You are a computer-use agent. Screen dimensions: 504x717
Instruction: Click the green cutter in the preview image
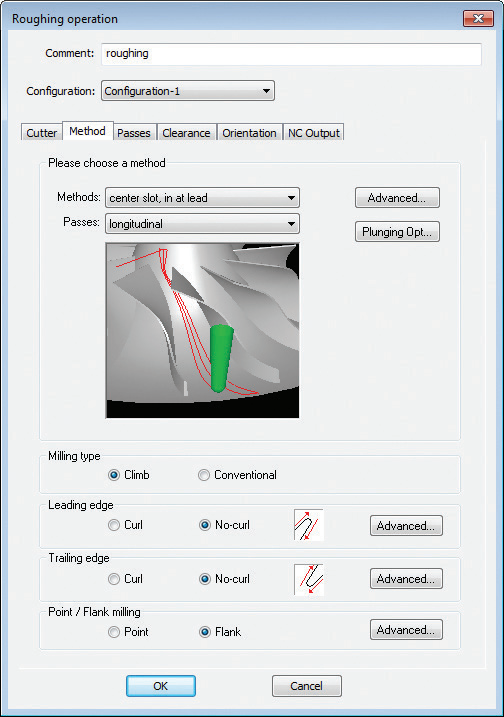tap(221, 358)
